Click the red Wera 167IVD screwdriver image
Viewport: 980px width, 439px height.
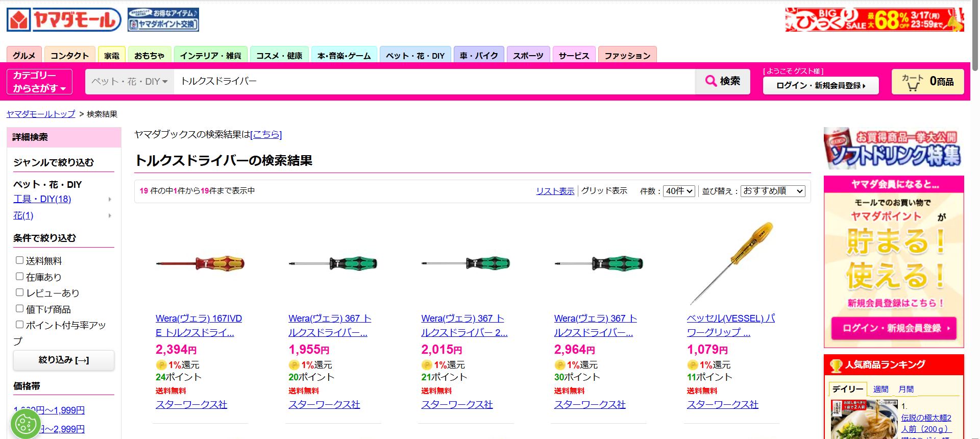point(200,263)
